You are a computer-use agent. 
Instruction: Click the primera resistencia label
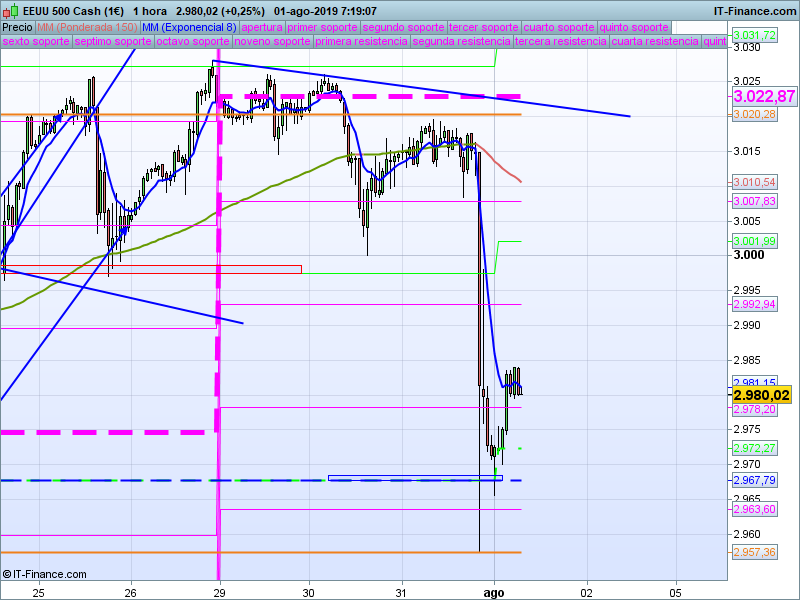click(x=361, y=41)
